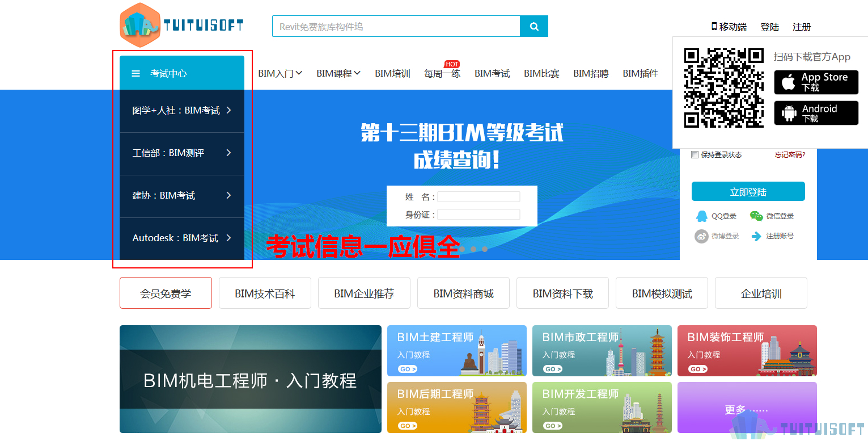
Task: Click GO on BIM装饰工程师 card
Action: pyautogui.click(x=698, y=369)
